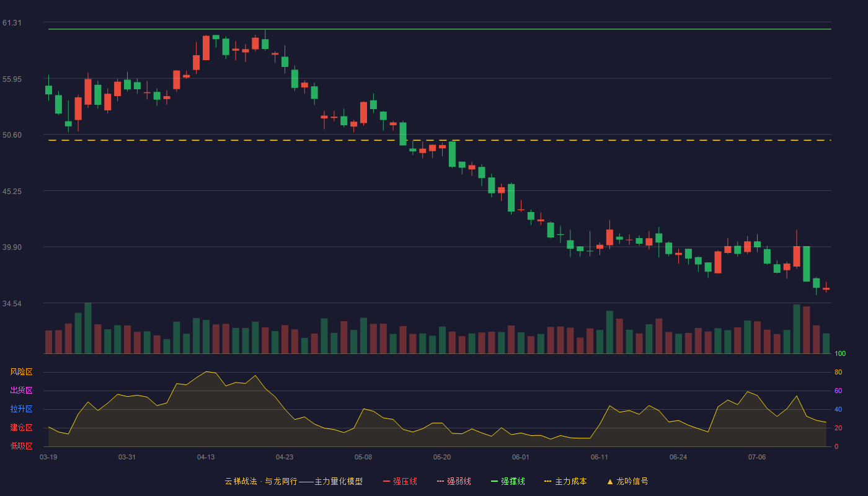Toggle the 强弱线 legend entry
This screenshot has width=868, height=496.
point(454,481)
